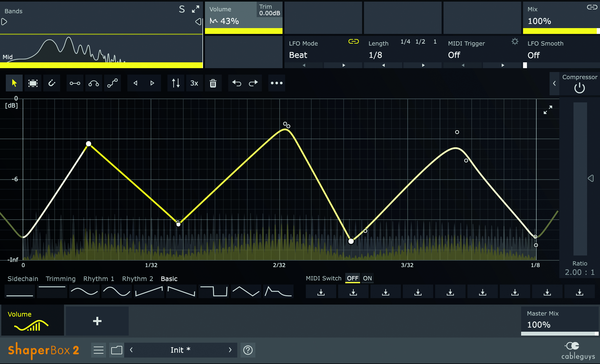Open the help question mark
The height and width of the screenshot is (364, 600).
pyautogui.click(x=248, y=350)
